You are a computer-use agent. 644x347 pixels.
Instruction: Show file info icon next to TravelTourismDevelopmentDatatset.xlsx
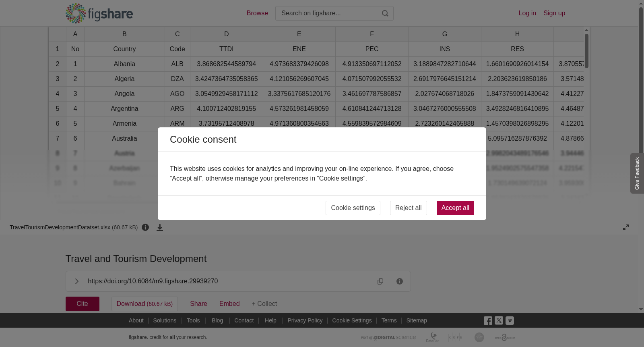[145, 227]
